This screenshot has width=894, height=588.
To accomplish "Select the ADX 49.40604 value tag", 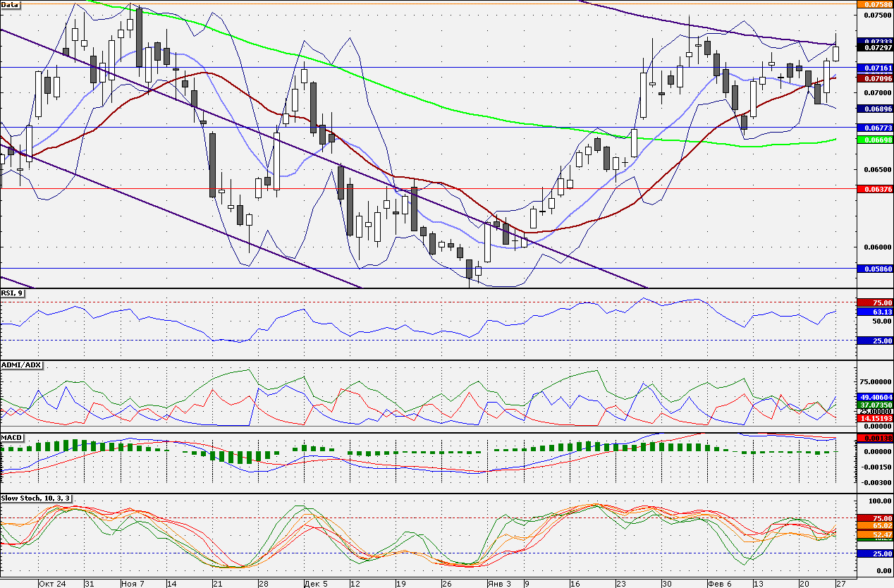I will point(874,397).
